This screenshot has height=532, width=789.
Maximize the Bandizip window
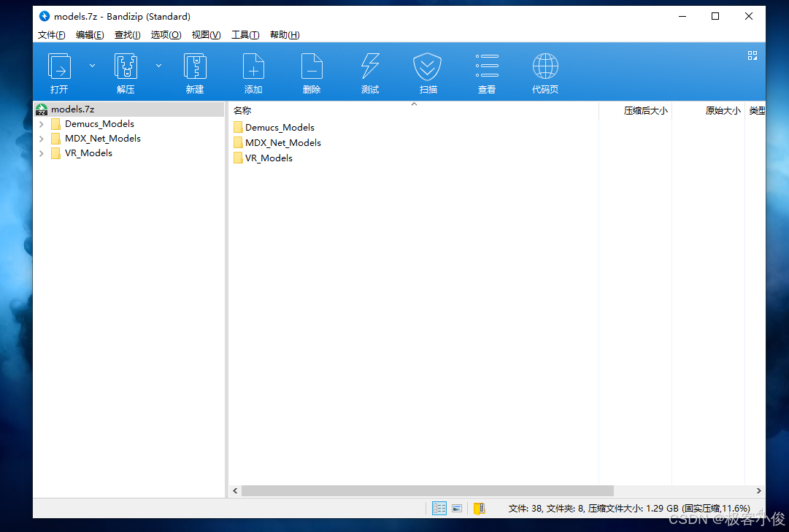pos(715,16)
